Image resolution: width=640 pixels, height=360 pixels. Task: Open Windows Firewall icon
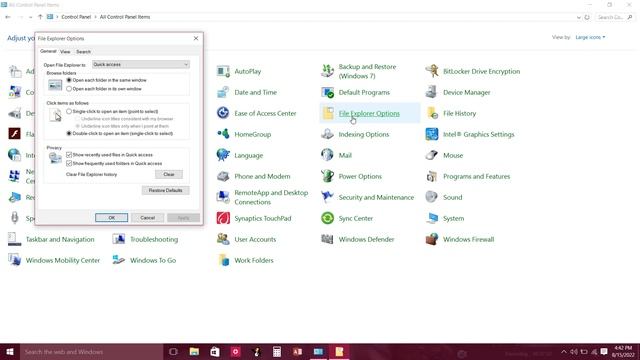click(x=432, y=239)
